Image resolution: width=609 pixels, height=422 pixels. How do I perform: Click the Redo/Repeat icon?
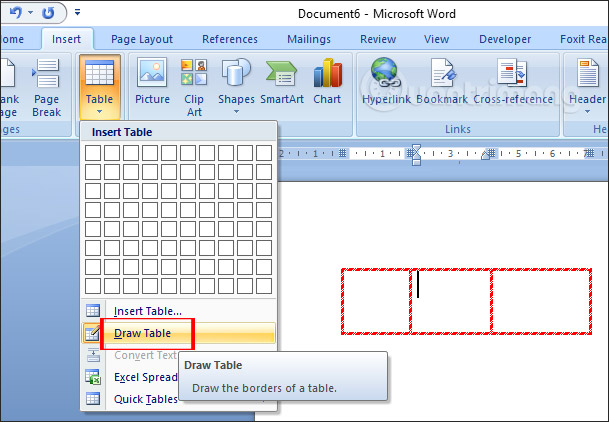coord(48,13)
